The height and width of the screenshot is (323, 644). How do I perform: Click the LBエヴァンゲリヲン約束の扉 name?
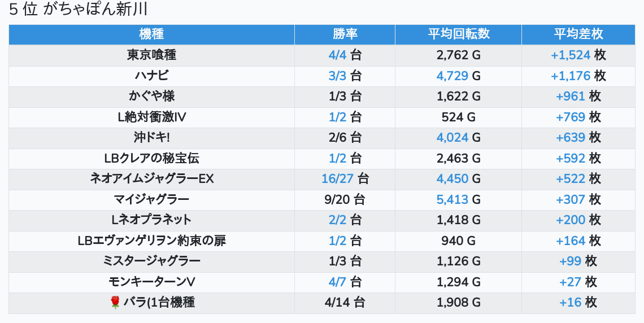coord(151,241)
